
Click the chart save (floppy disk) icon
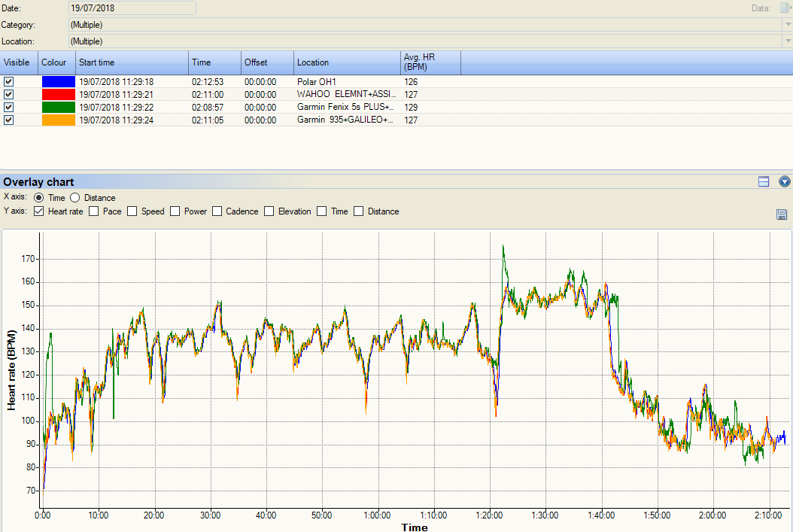pyautogui.click(x=782, y=215)
